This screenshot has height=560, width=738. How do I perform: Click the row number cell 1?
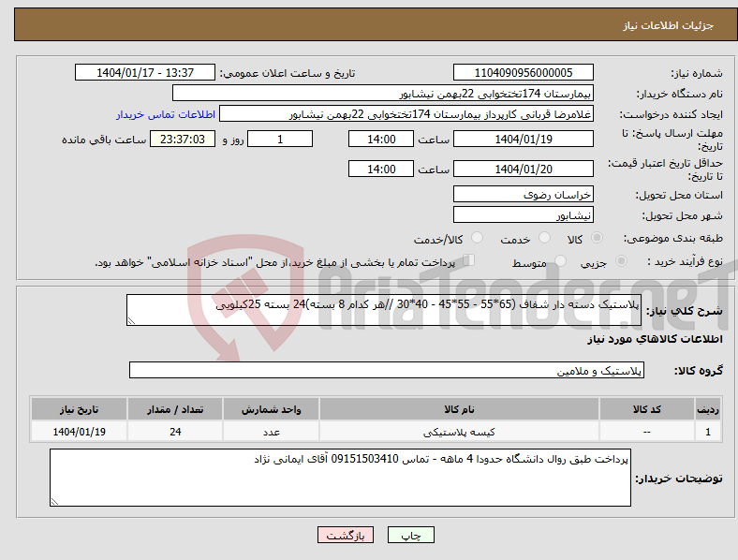[708, 432]
